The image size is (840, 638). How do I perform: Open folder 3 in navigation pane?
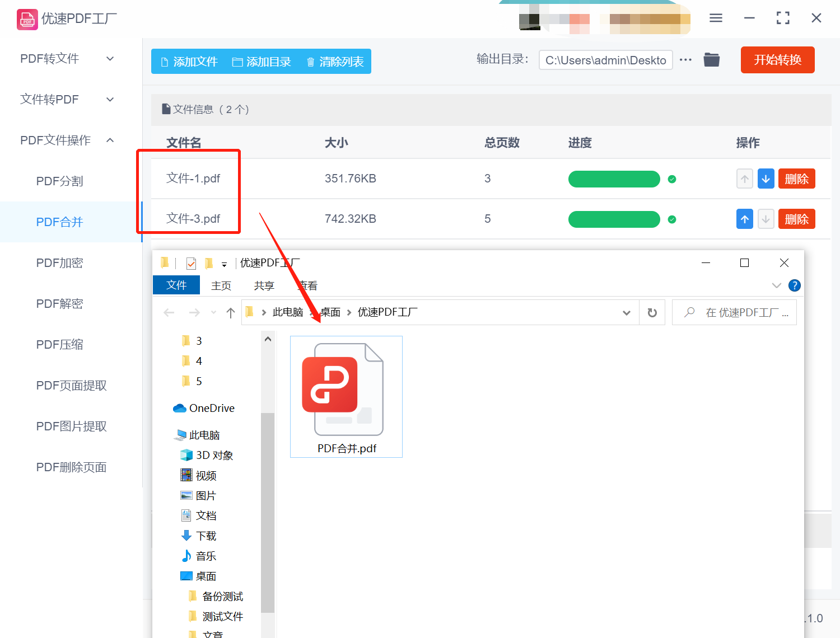point(192,341)
